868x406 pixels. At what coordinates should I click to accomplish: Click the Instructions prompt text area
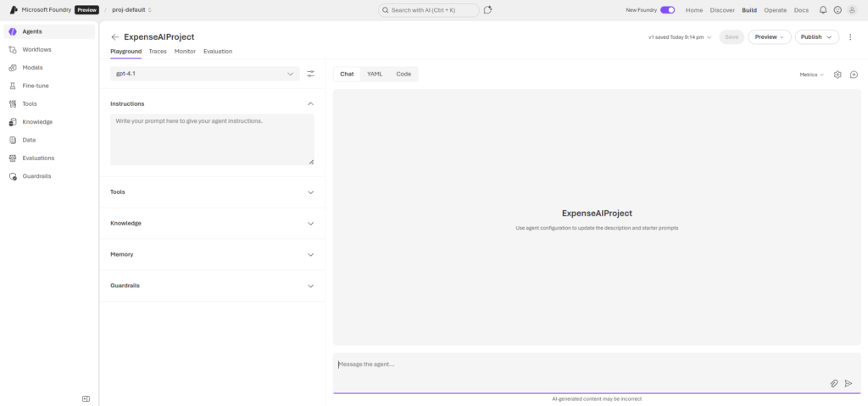click(212, 139)
